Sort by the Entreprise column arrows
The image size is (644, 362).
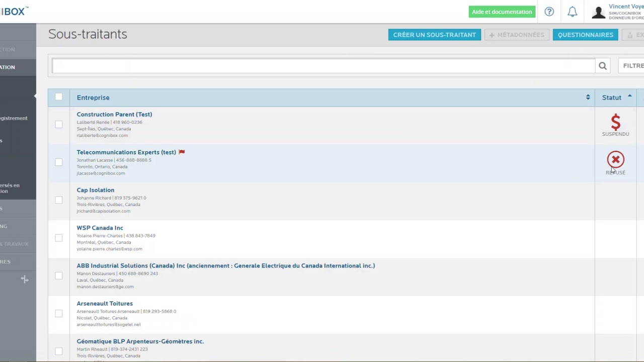[588, 97]
